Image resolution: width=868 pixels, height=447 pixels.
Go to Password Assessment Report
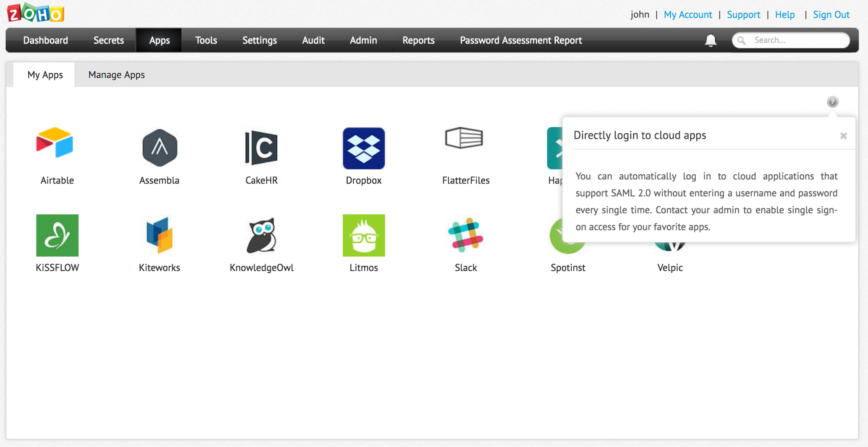tap(521, 40)
